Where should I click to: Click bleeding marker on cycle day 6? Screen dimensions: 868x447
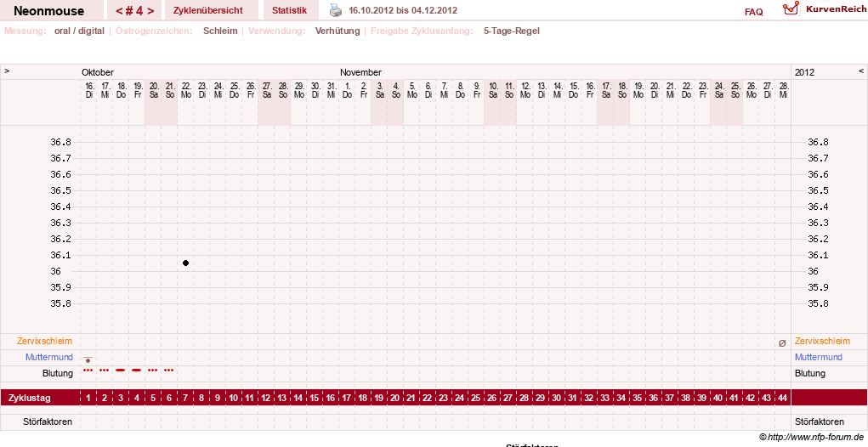pyautogui.click(x=169, y=371)
